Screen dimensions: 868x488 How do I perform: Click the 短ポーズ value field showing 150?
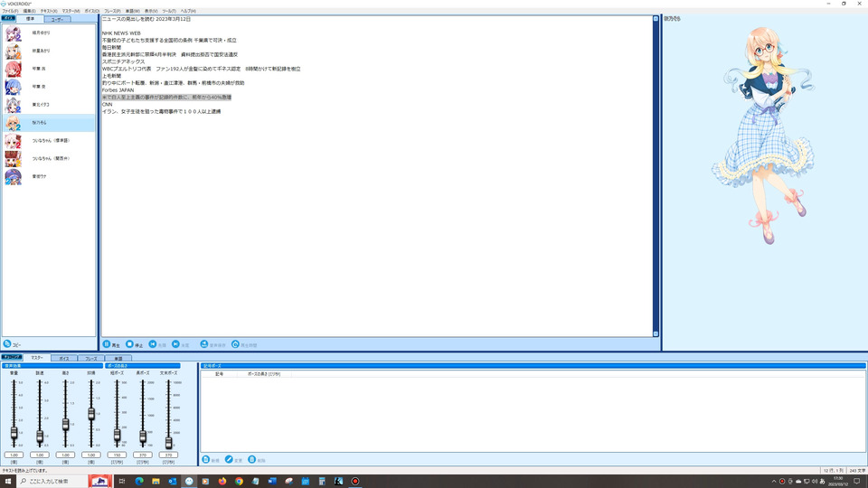click(x=117, y=455)
